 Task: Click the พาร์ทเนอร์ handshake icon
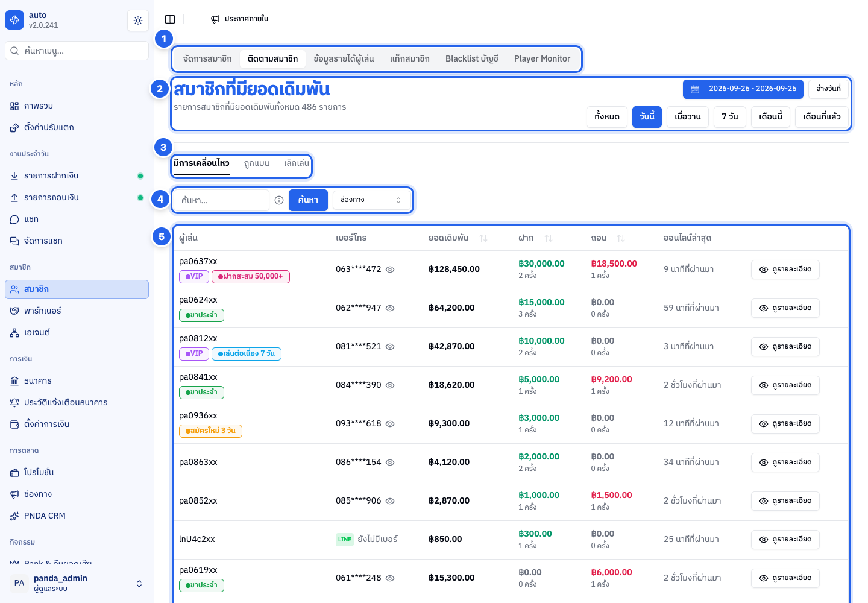pyautogui.click(x=14, y=311)
